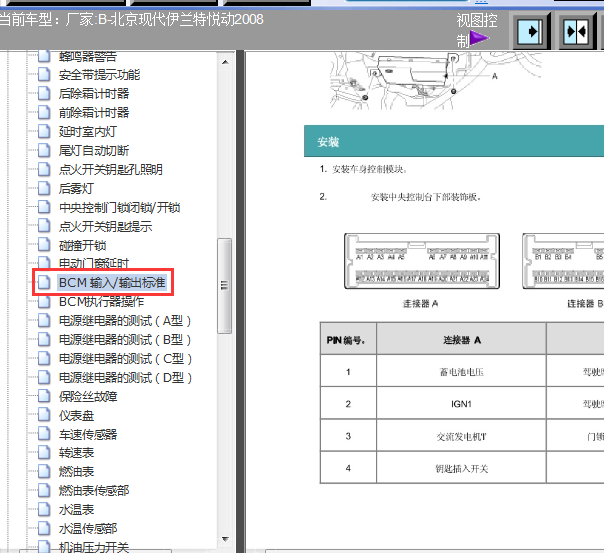Select the 转速表 item

(x=76, y=452)
